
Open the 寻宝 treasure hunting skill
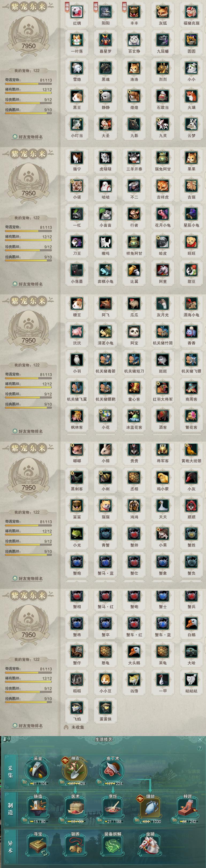click(x=38, y=846)
